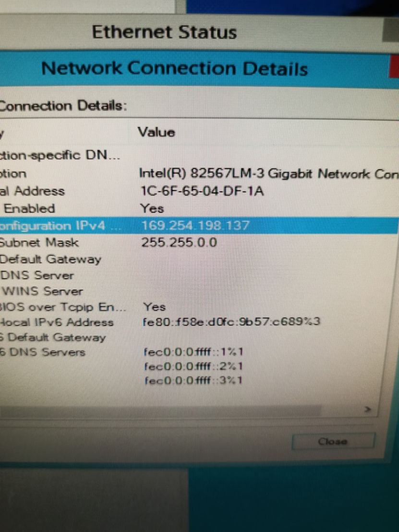Select the Link-local IPv6 Address row

tap(199, 322)
